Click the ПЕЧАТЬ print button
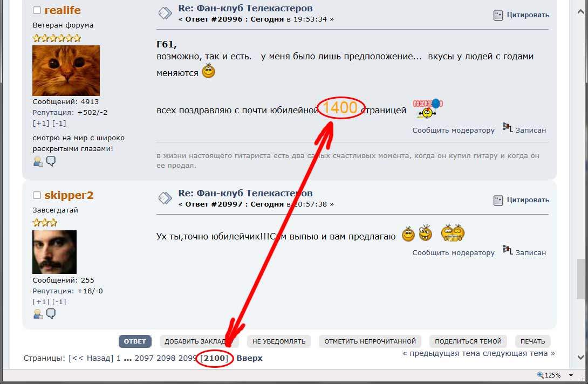 (532, 341)
